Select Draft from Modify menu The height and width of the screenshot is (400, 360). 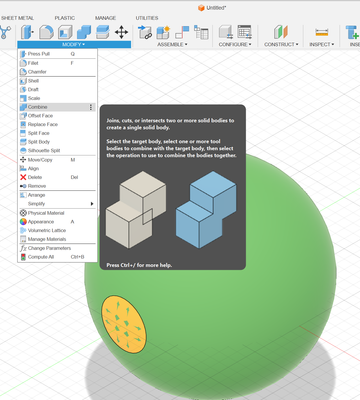(x=57, y=89)
